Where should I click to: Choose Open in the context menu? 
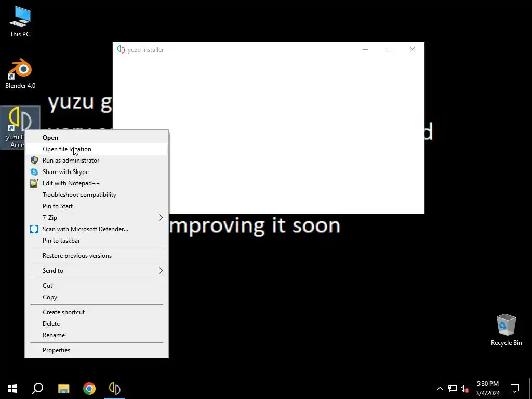pos(96,137)
